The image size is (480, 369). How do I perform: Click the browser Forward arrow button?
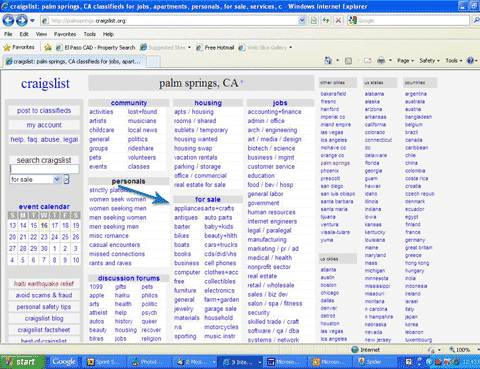click(x=22, y=21)
